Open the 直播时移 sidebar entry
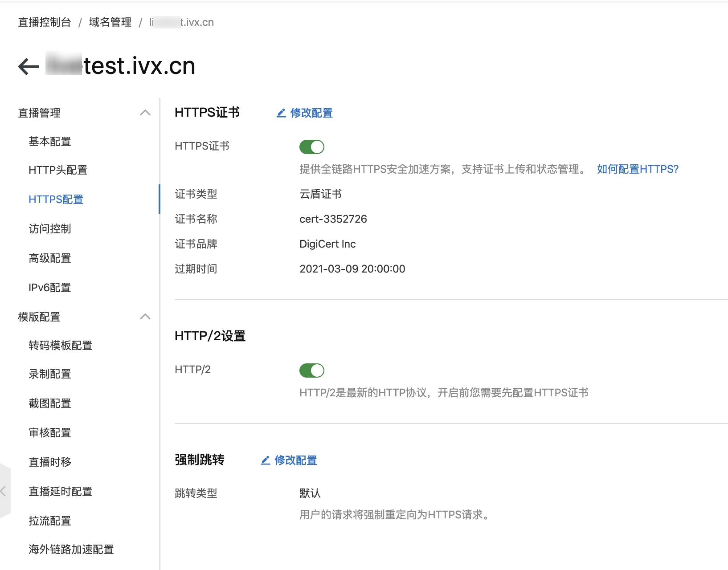 (x=49, y=462)
